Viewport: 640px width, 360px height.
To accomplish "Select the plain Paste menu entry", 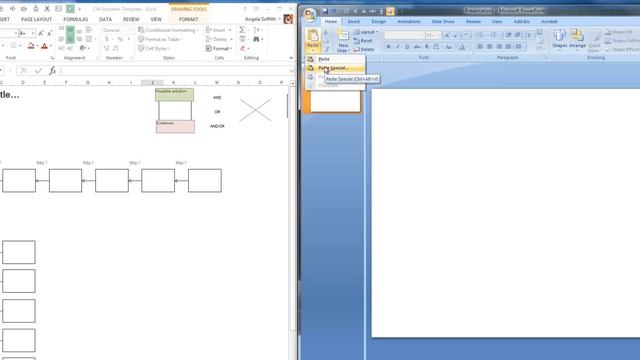I will pos(335,59).
